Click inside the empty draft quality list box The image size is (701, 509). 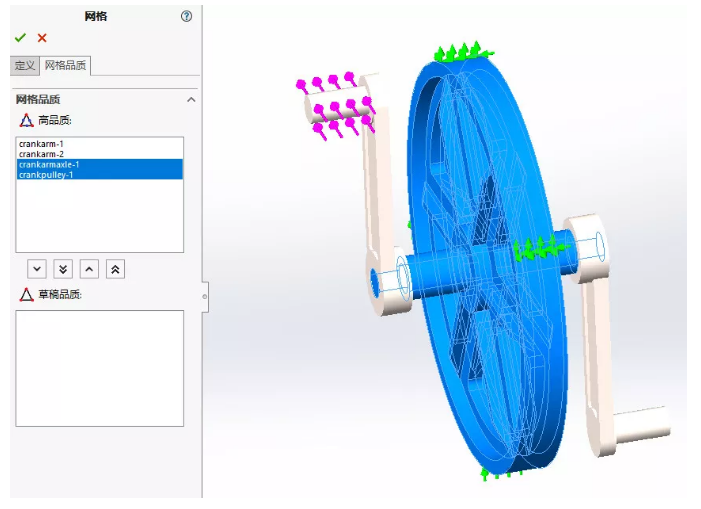click(x=99, y=368)
